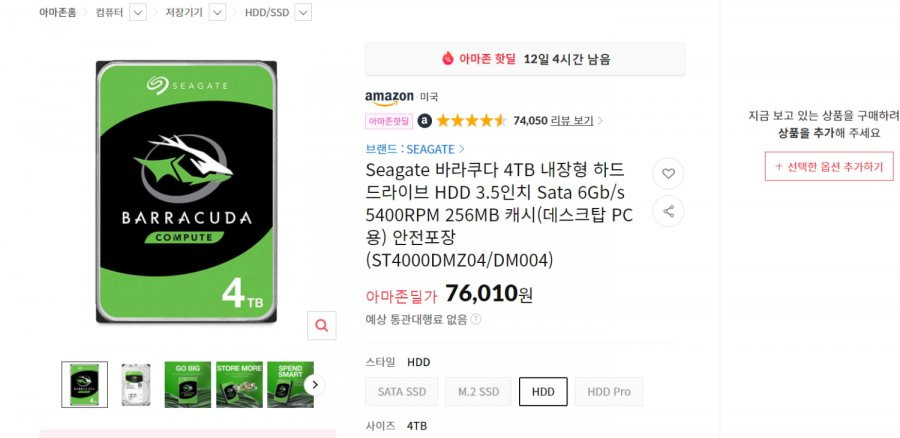
Task: Select the STORE MORE product thumbnail
Action: tap(239, 385)
